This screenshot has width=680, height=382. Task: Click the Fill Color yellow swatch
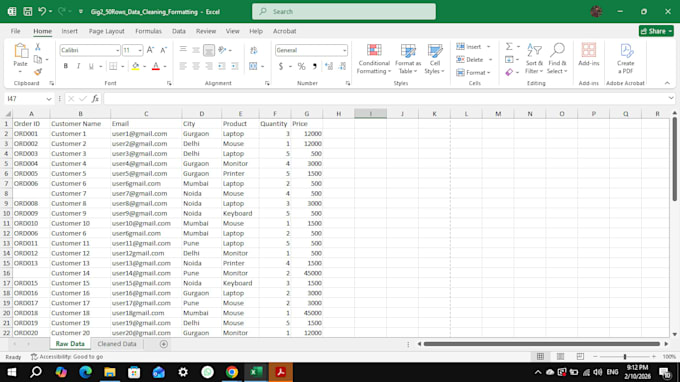pos(135,66)
